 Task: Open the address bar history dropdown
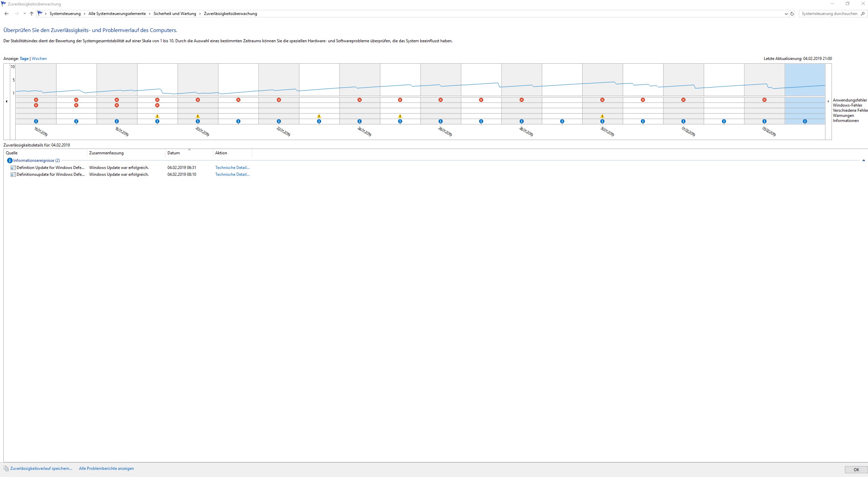[786, 14]
